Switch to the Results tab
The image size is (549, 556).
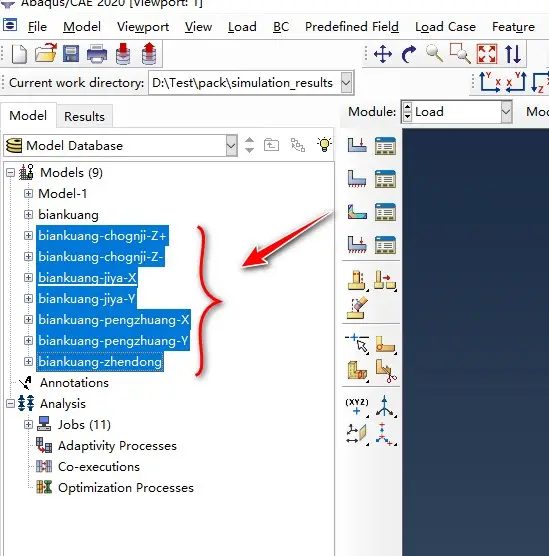click(x=84, y=116)
